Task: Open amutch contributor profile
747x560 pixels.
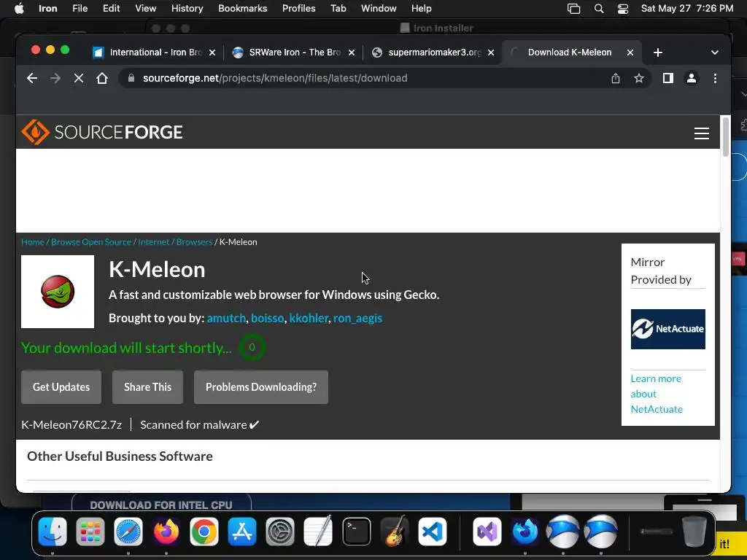Action: [226, 318]
